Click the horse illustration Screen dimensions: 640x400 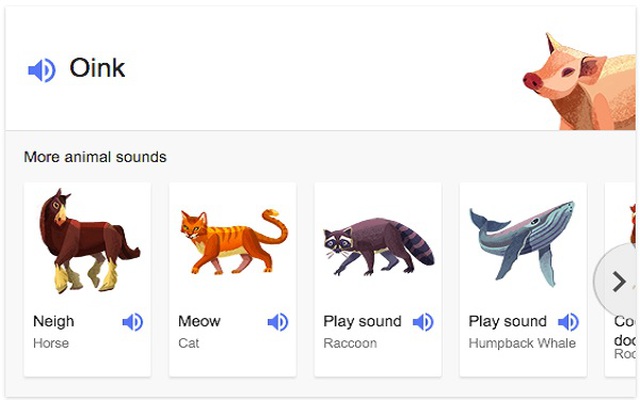click(x=89, y=240)
